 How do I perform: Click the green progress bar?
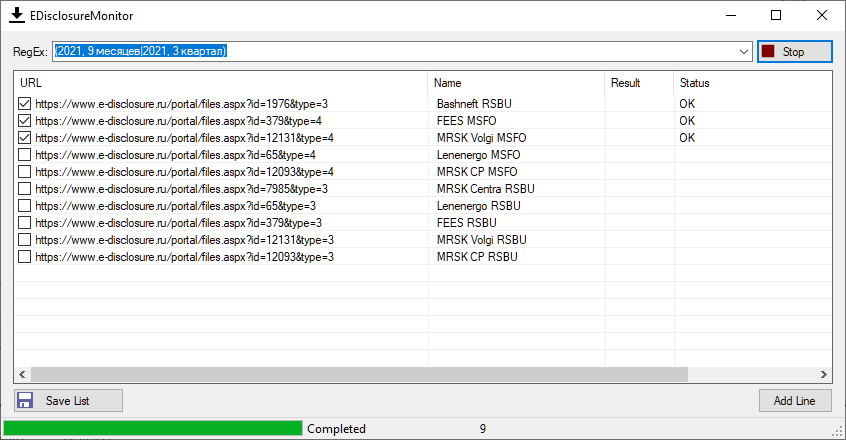[153, 428]
